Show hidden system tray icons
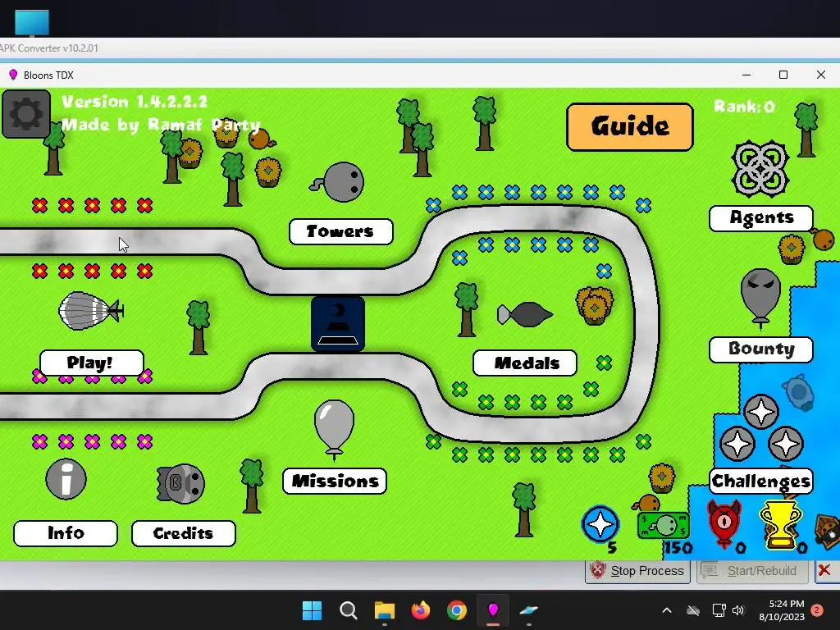 (x=667, y=610)
